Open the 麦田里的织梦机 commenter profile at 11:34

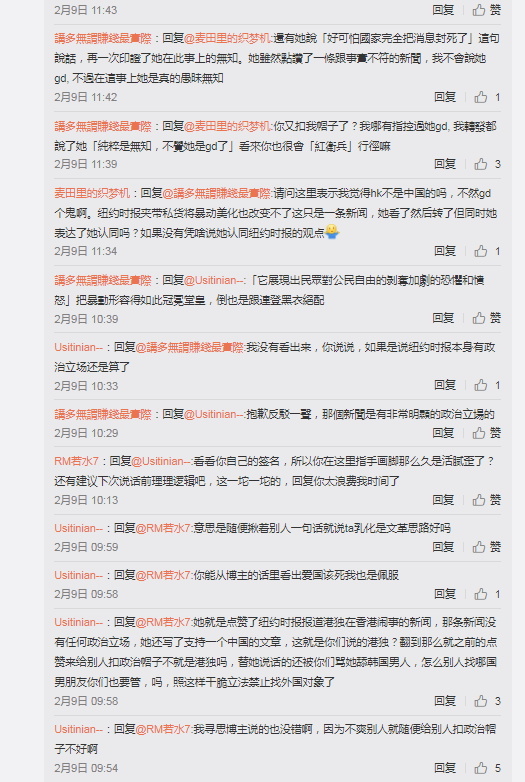pos(92,193)
